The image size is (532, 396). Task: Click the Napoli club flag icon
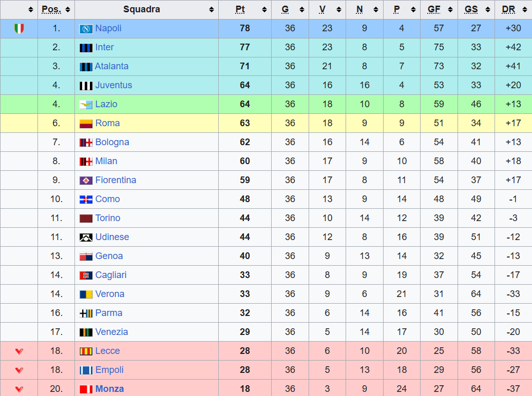click(x=86, y=29)
